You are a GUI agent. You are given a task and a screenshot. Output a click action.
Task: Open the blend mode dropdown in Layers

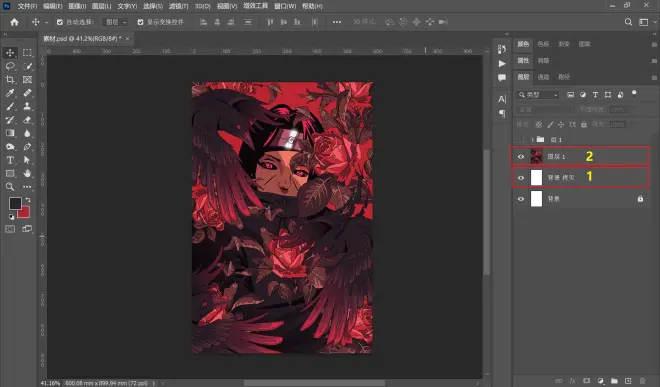(545, 109)
